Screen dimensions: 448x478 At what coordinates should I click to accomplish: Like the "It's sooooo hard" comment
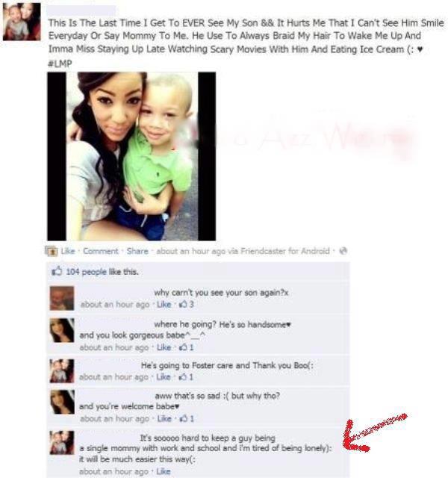[x=164, y=471]
